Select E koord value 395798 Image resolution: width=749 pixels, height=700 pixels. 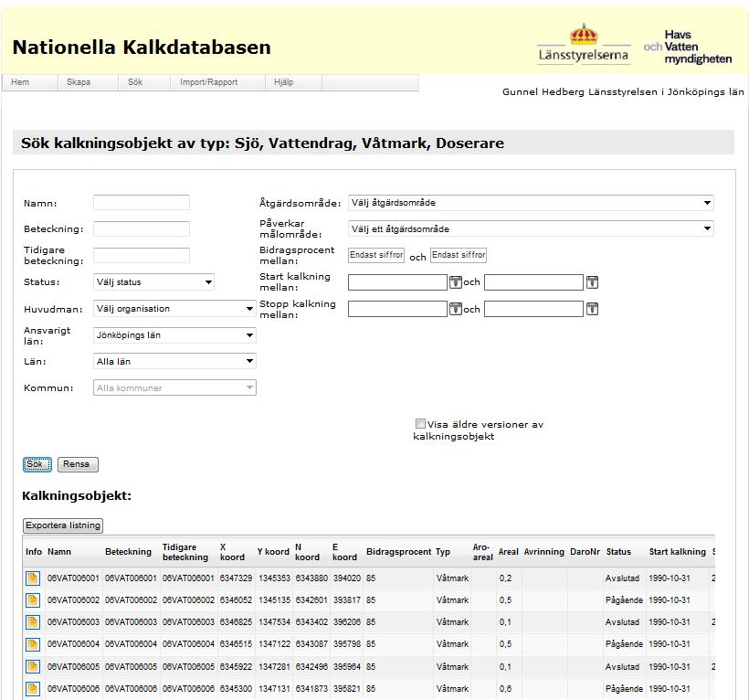[347, 644]
